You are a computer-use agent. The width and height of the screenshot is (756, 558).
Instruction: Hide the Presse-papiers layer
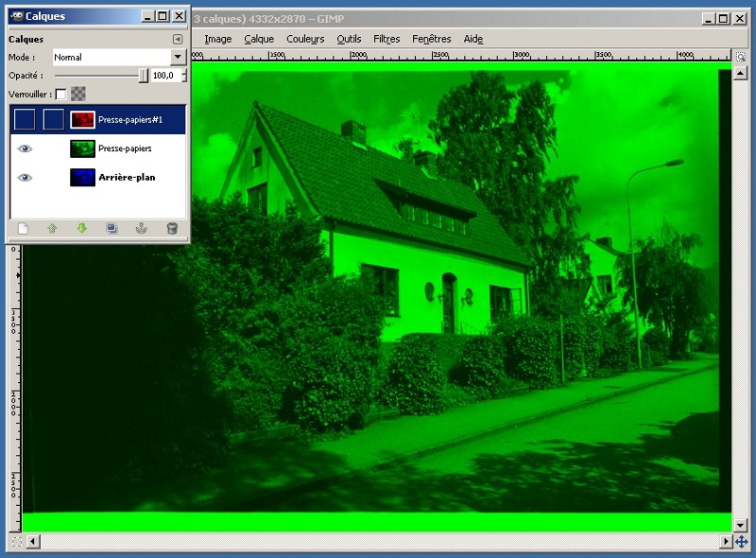(x=26, y=148)
